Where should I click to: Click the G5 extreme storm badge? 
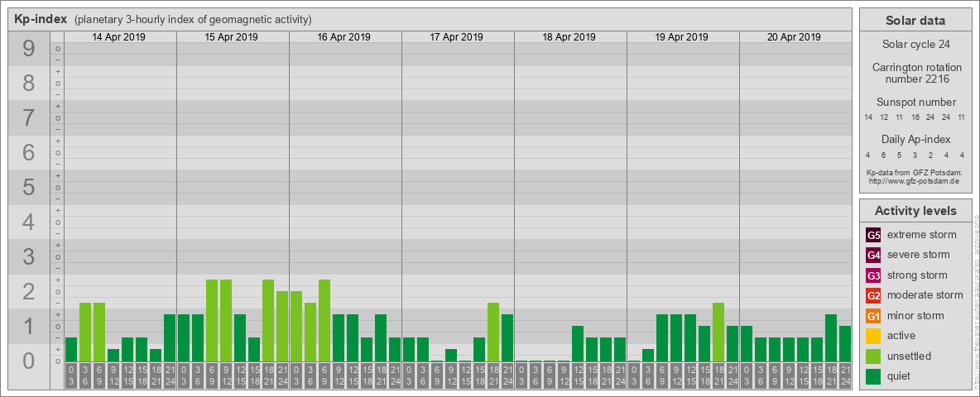(873, 236)
